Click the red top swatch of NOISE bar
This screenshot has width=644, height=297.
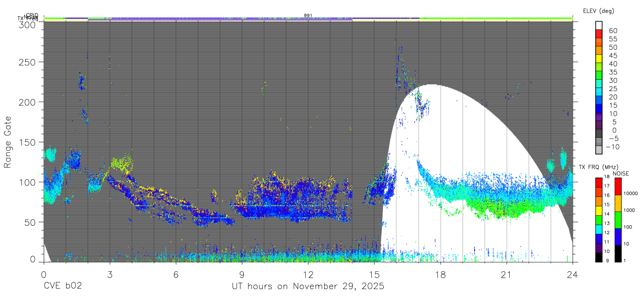tap(618, 186)
